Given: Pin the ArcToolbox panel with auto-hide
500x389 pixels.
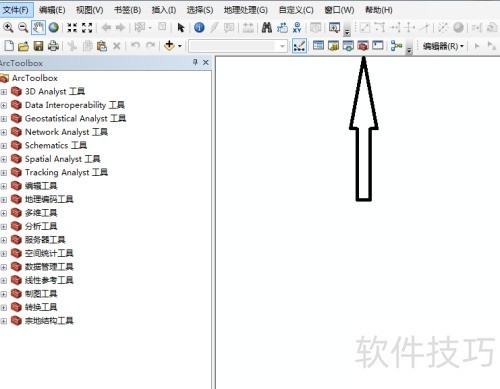Looking at the screenshot, I should click(x=195, y=62).
